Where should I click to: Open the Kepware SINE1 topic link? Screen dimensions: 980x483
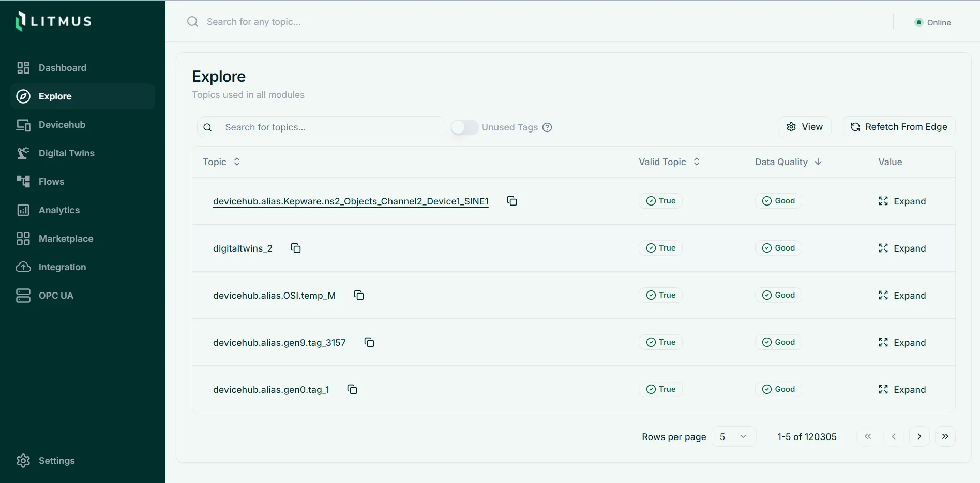[351, 201]
